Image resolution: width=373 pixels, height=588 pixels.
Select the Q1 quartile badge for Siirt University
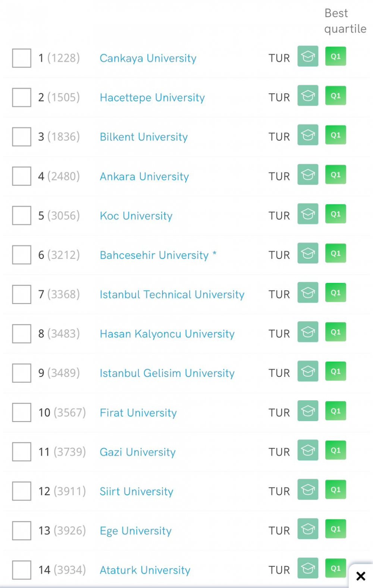click(336, 489)
